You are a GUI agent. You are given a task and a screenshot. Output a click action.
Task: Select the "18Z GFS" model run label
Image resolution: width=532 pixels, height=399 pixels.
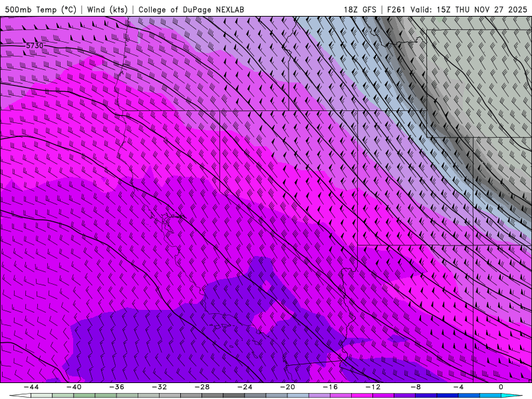pyautogui.click(x=360, y=9)
